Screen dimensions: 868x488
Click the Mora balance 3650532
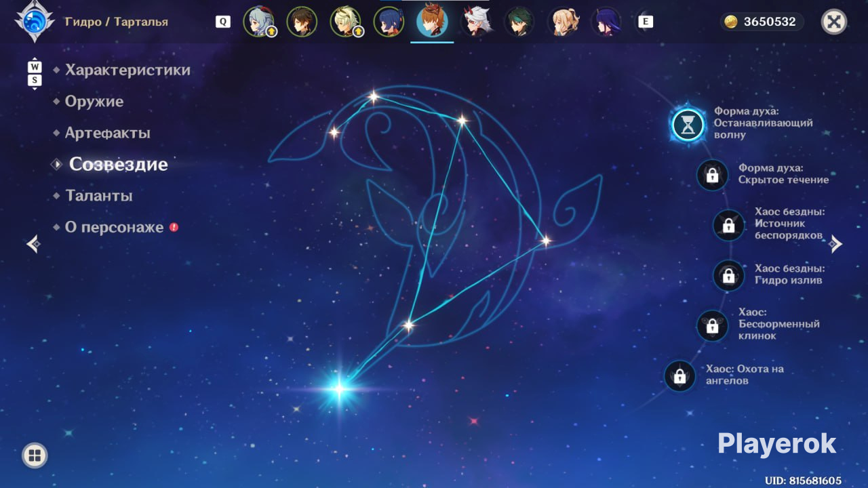770,22
